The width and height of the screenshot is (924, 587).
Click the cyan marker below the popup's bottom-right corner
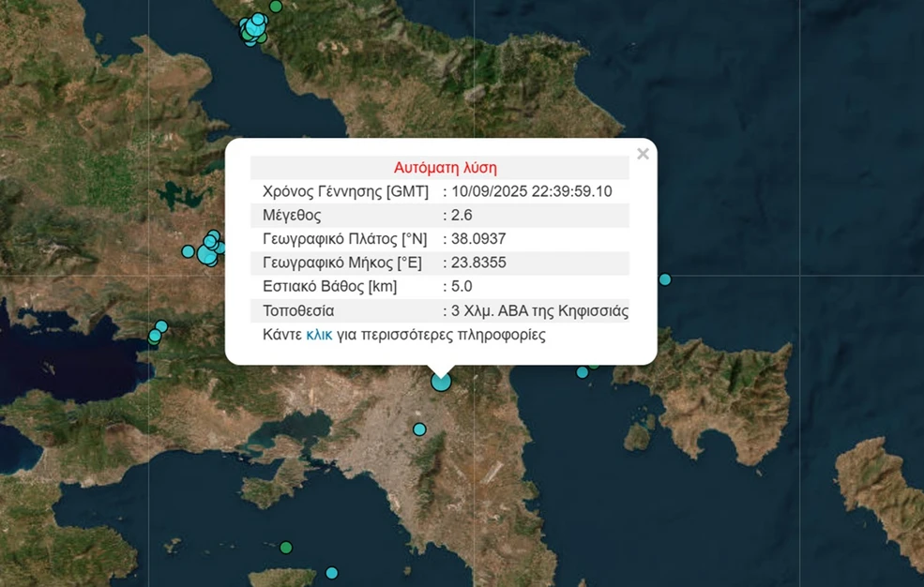(583, 372)
